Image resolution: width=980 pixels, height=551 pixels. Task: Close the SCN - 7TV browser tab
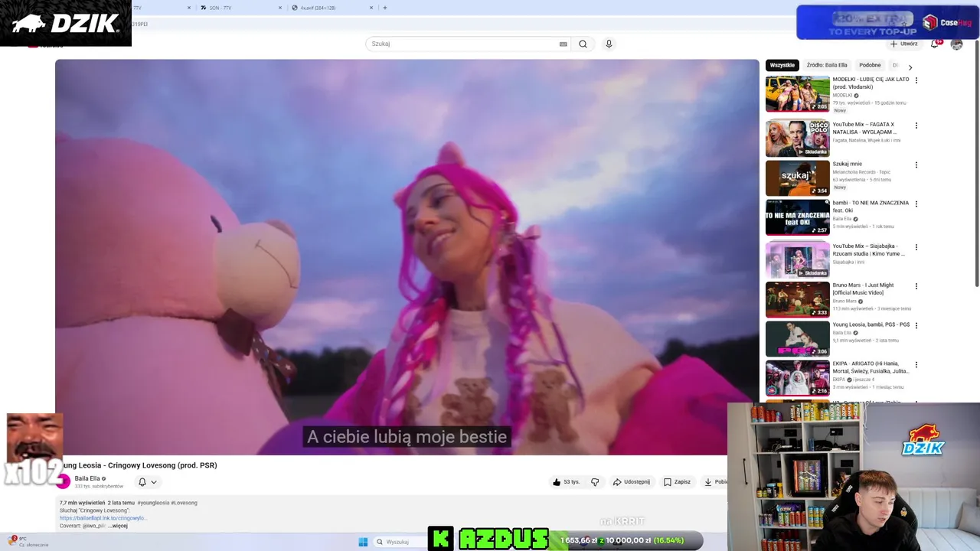(x=279, y=8)
